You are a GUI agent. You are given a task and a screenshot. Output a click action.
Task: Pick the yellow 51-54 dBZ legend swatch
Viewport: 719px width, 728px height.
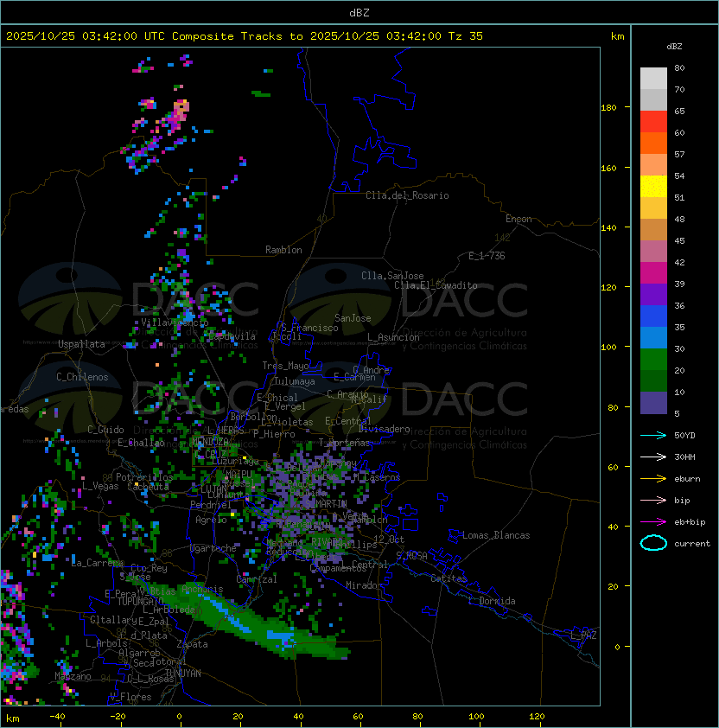coord(653,187)
